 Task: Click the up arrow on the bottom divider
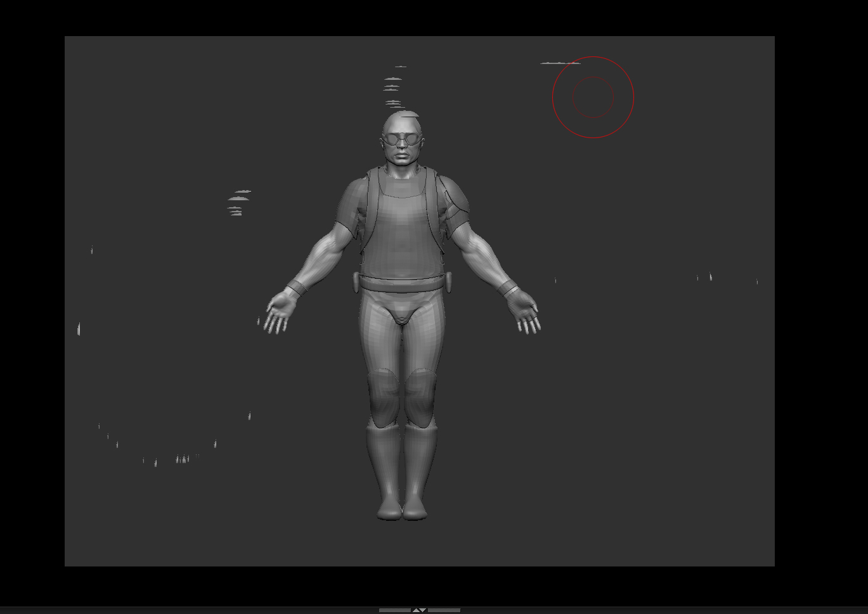(415, 610)
